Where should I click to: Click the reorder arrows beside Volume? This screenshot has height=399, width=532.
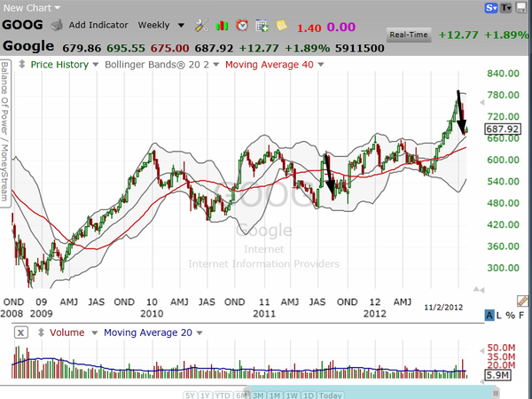click(x=41, y=332)
